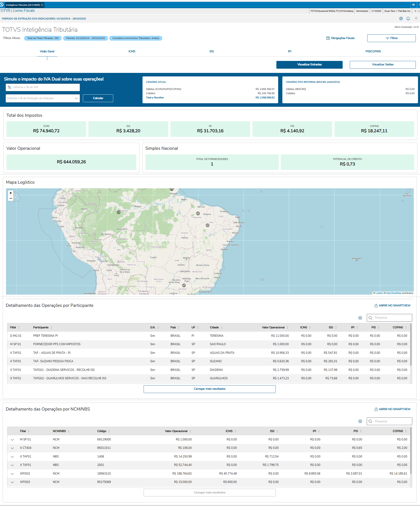Sort NCM/NBS table by Código column
Image resolution: width=420 pixels, height=506 pixels.
click(109, 431)
